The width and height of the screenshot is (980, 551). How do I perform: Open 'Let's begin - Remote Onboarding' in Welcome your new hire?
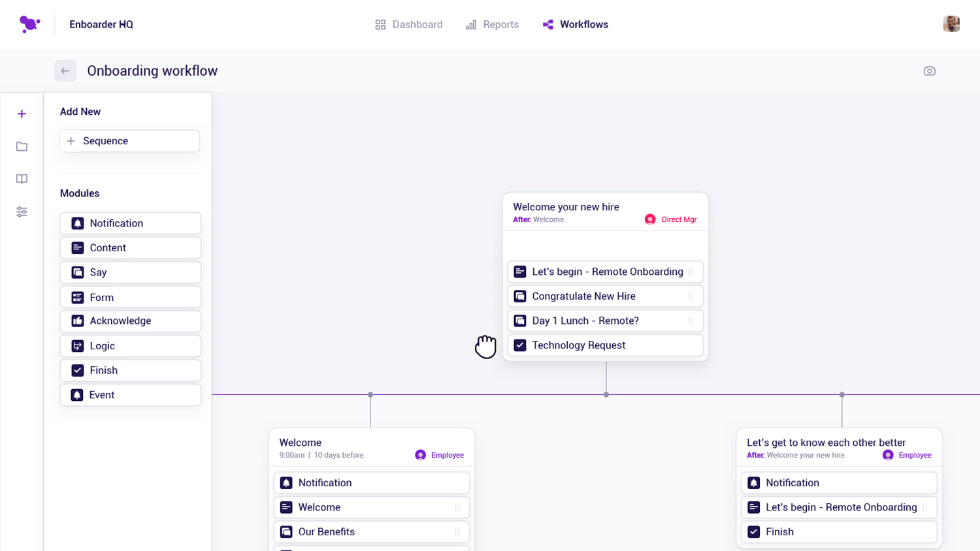pyautogui.click(x=606, y=272)
